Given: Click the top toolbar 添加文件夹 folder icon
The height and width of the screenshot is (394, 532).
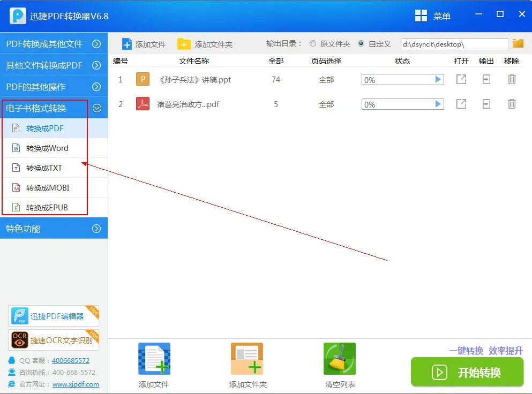Looking at the screenshot, I should click(x=184, y=44).
